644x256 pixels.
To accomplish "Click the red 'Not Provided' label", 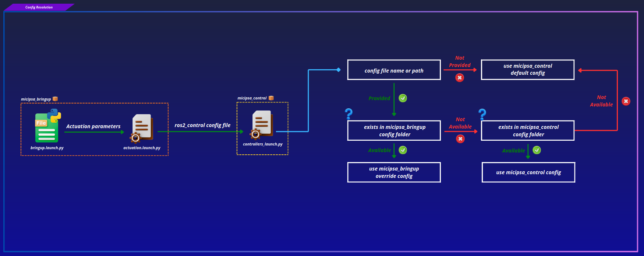I will pos(460,62).
